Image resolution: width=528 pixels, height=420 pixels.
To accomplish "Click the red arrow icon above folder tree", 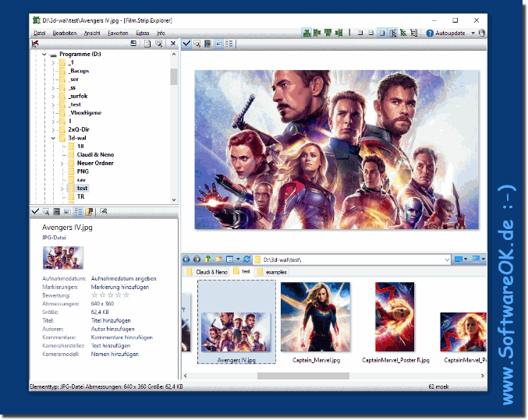I will (35, 44).
